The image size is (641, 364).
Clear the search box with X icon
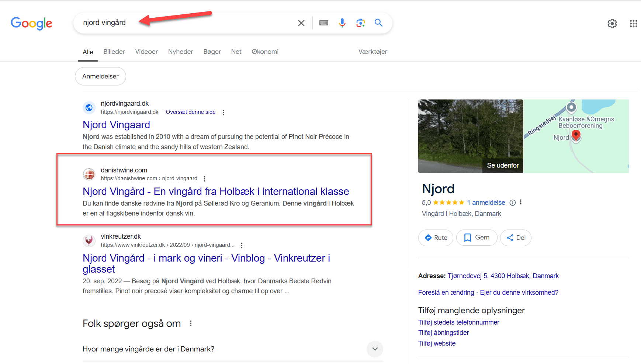[301, 23]
